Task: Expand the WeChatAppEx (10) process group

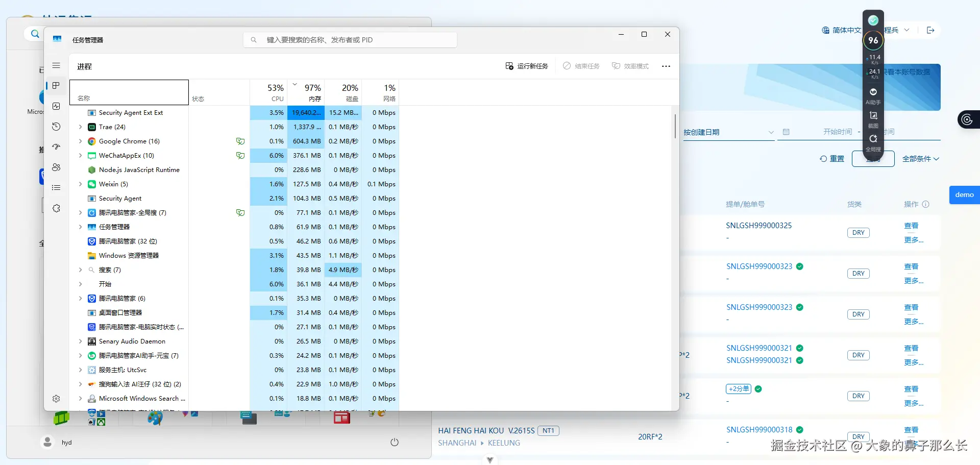Action: coord(80,155)
